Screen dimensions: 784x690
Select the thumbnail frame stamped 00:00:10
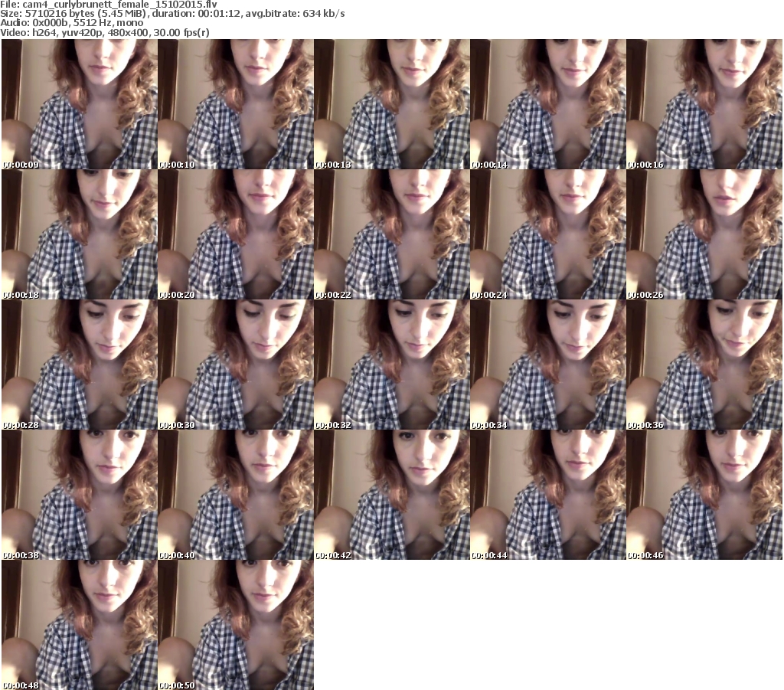[236, 104]
